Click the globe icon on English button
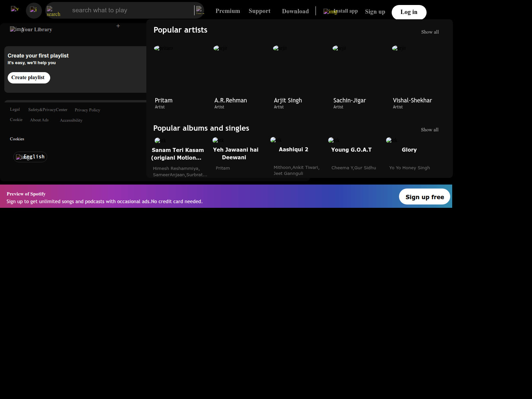The width and height of the screenshot is (532, 399). pyautogui.click(x=20, y=157)
